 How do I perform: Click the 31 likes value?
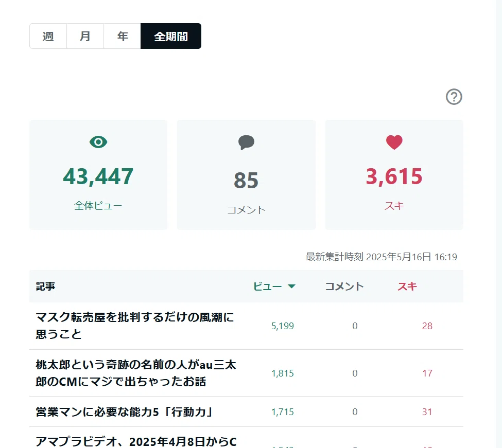[427, 412]
